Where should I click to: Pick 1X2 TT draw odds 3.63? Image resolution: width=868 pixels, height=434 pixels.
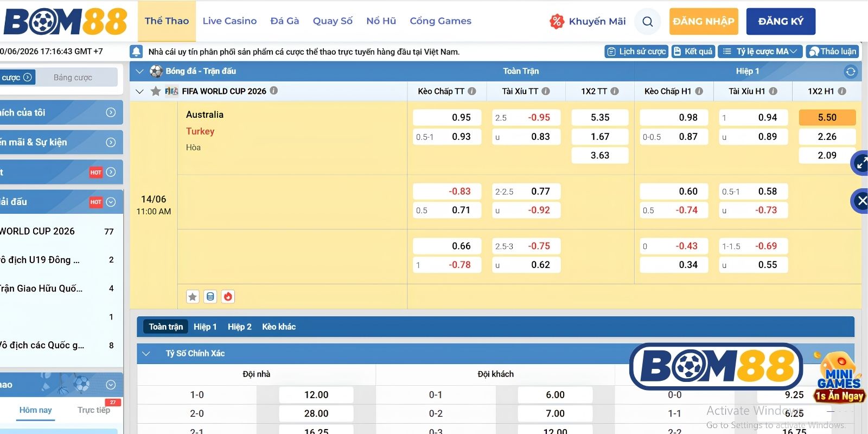(x=600, y=155)
